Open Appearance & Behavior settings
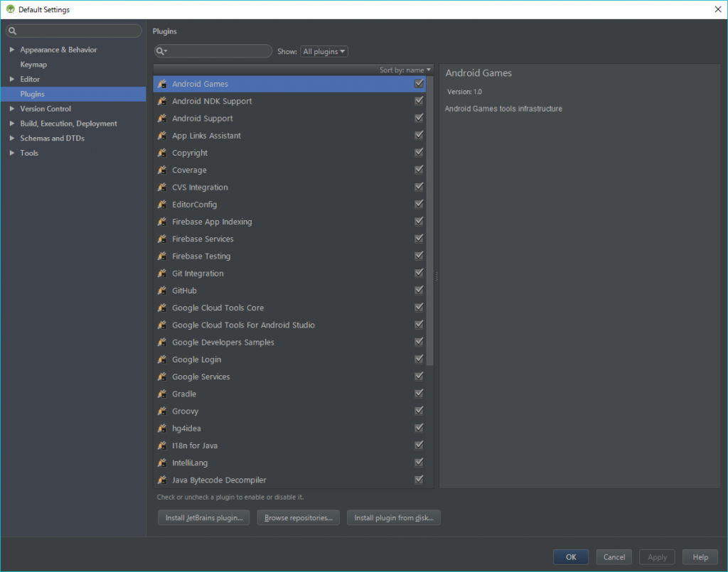728x572 pixels. 58,50
